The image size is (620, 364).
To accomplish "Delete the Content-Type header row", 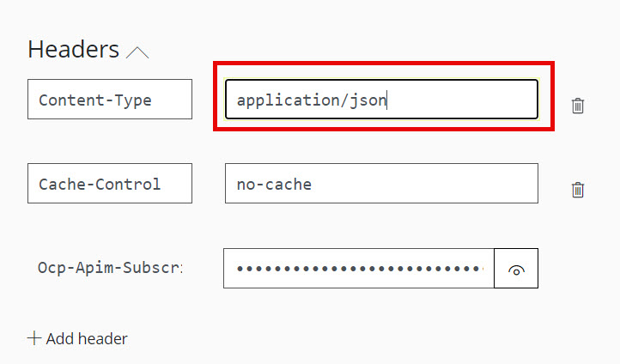I will click(x=578, y=106).
